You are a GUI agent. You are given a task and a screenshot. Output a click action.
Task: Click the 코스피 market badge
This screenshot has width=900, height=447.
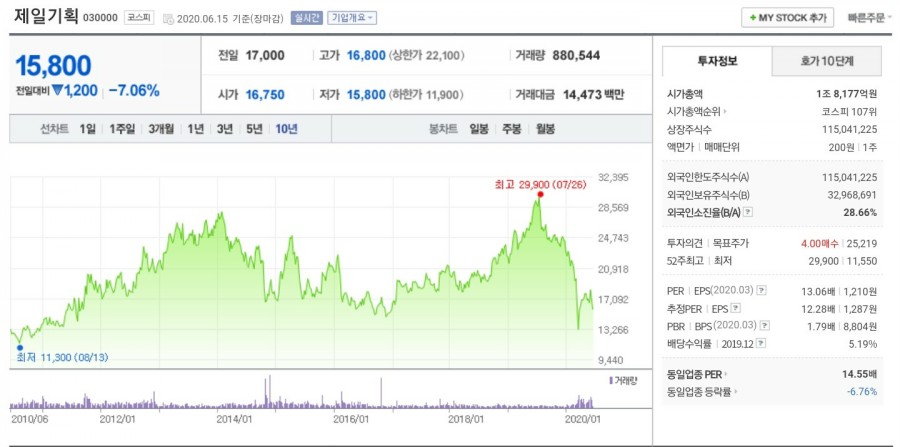click(139, 18)
